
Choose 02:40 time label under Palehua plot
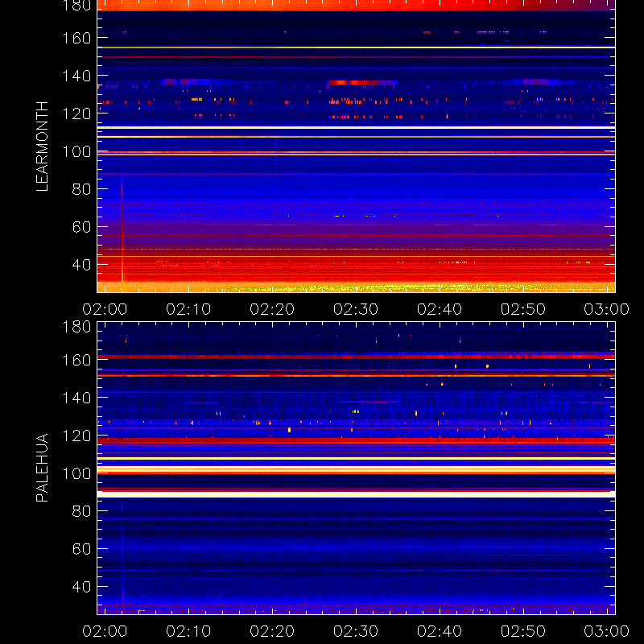click(440, 631)
